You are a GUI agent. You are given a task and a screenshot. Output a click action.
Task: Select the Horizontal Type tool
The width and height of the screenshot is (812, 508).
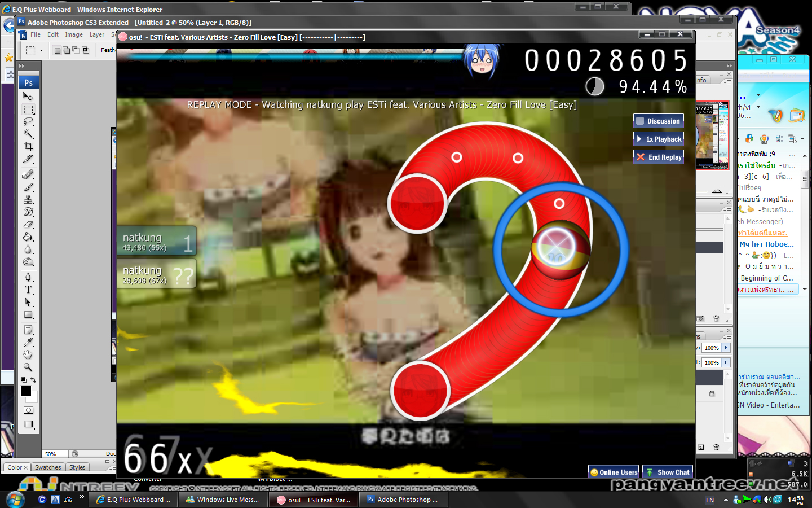point(28,290)
